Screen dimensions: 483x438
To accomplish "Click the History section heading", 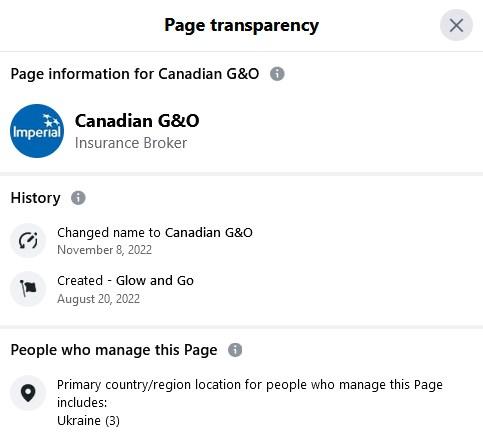I will point(35,198).
